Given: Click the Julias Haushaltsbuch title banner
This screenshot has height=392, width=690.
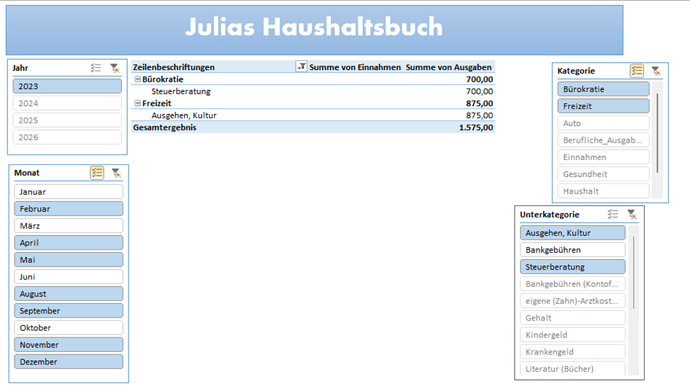Looking at the screenshot, I should [x=314, y=30].
